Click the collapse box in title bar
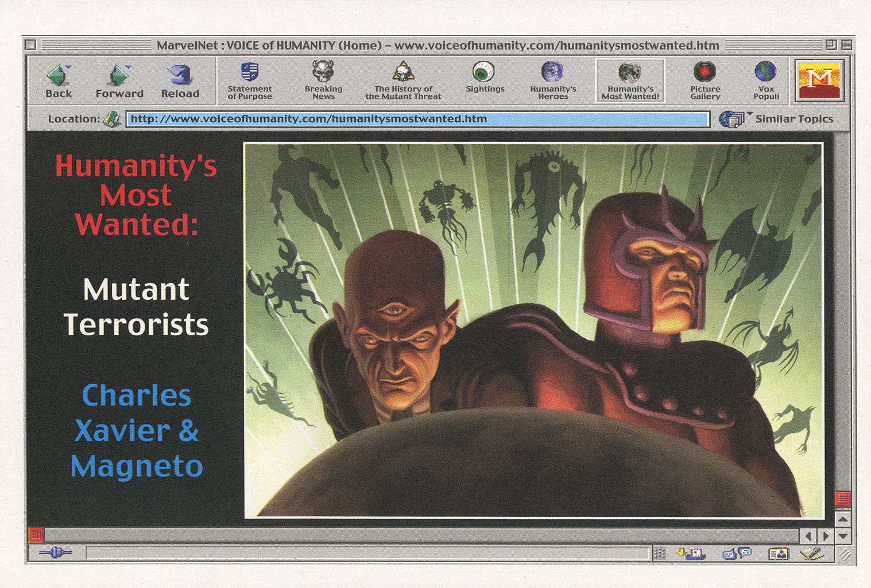The image size is (871, 588). point(846,44)
